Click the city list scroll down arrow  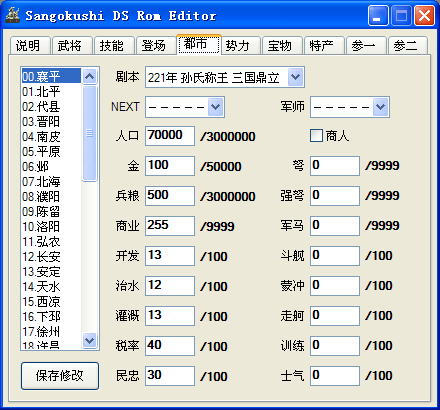tap(89, 340)
